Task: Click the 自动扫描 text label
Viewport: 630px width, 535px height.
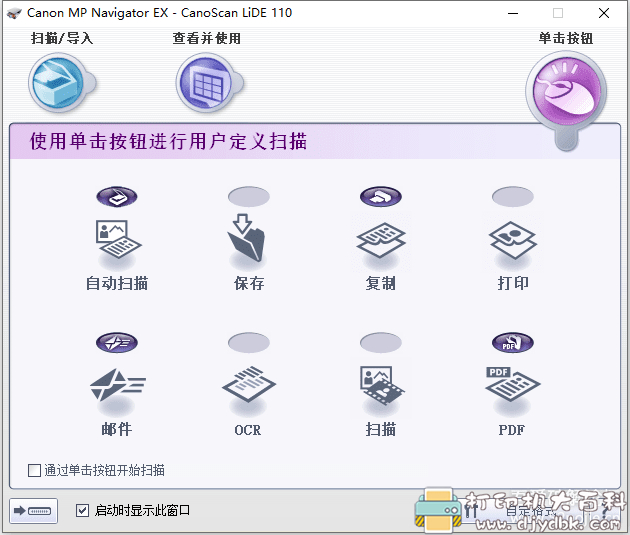Action: click(117, 284)
